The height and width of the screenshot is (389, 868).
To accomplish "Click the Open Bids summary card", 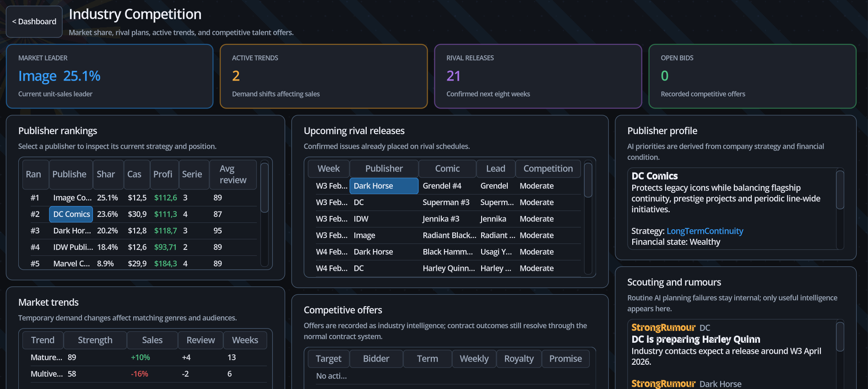I will coord(752,76).
